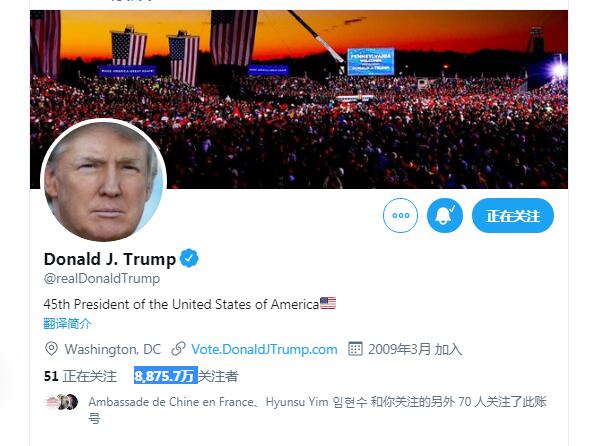Open the round profile avatar photo
This screenshot has width=595, height=446.
tap(103, 180)
